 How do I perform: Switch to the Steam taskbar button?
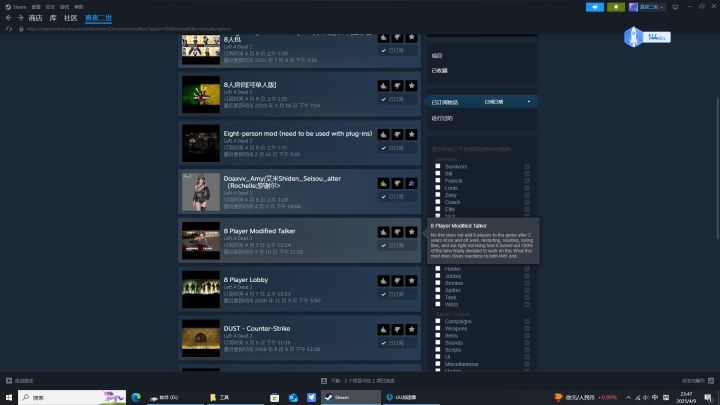(x=351, y=397)
